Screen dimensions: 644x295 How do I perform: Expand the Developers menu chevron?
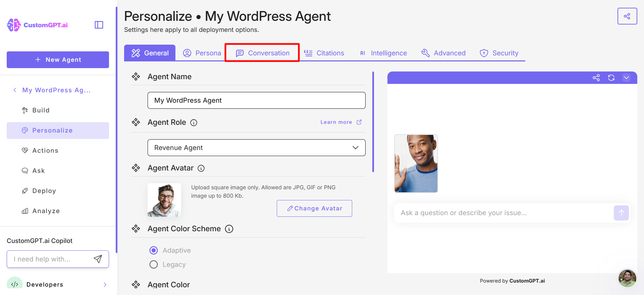coord(105,285)
